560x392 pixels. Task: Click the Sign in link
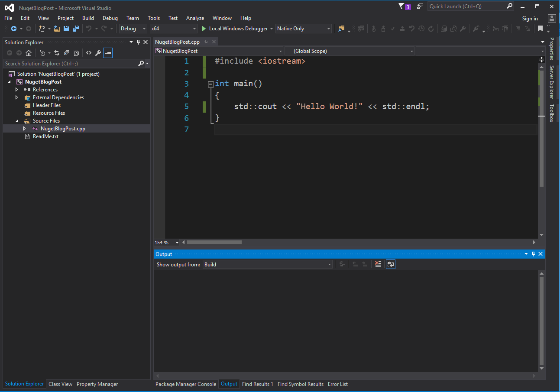(530, 18)
